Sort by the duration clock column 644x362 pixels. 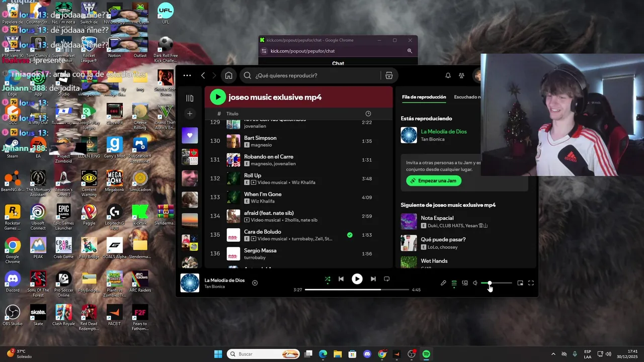pyautogui.click(x=368, y=114)
